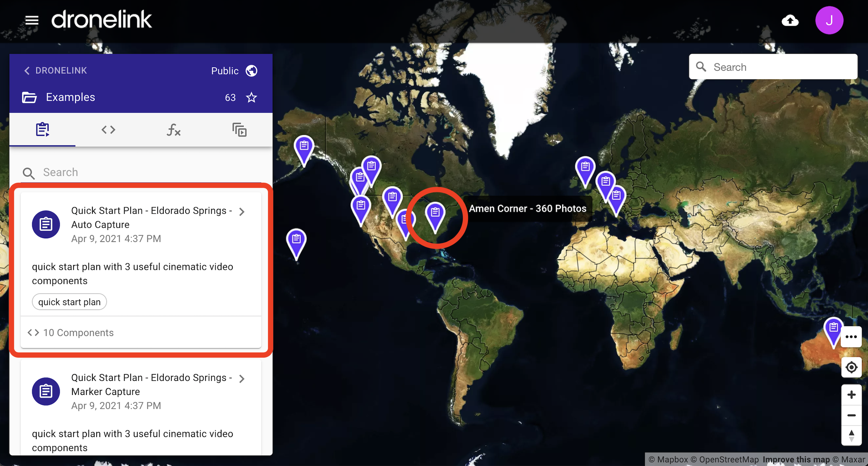Click the dronelink logo
This screenshot has height=466, width=868.
[x=101, y=20]
